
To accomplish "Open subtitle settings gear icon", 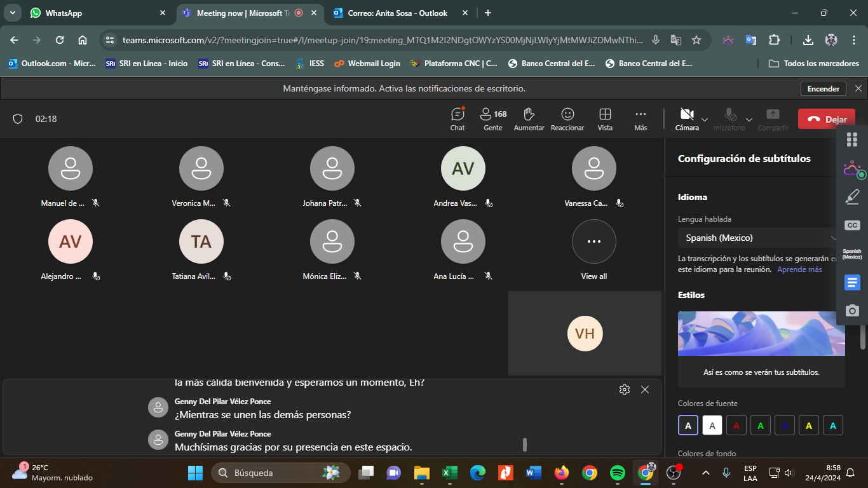I will 624,390.
